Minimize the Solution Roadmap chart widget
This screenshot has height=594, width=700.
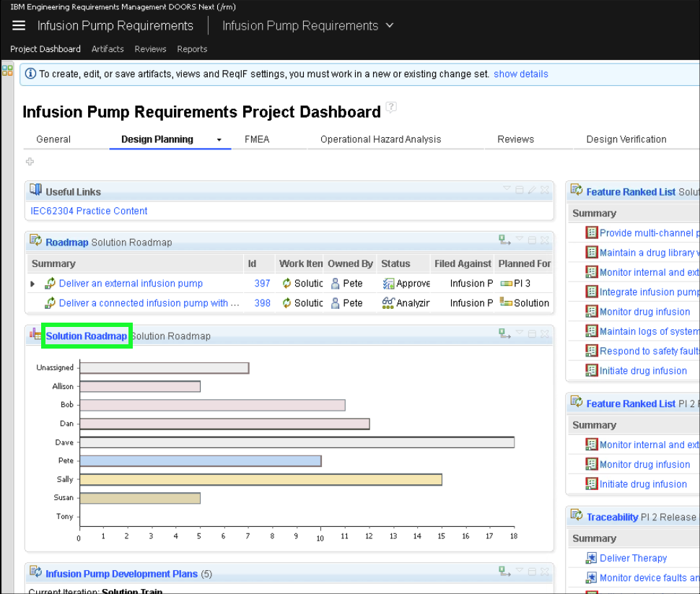point(532,333)
